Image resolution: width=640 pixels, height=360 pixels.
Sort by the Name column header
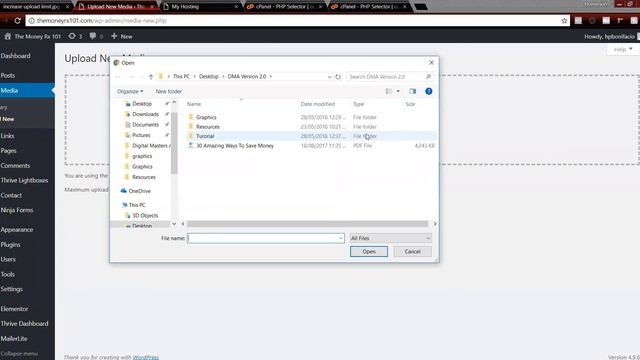(194, 104)
